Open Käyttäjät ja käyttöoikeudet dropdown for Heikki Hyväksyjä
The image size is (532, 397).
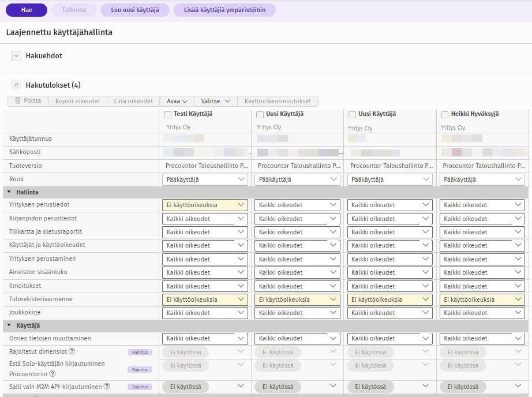(482, 245)
